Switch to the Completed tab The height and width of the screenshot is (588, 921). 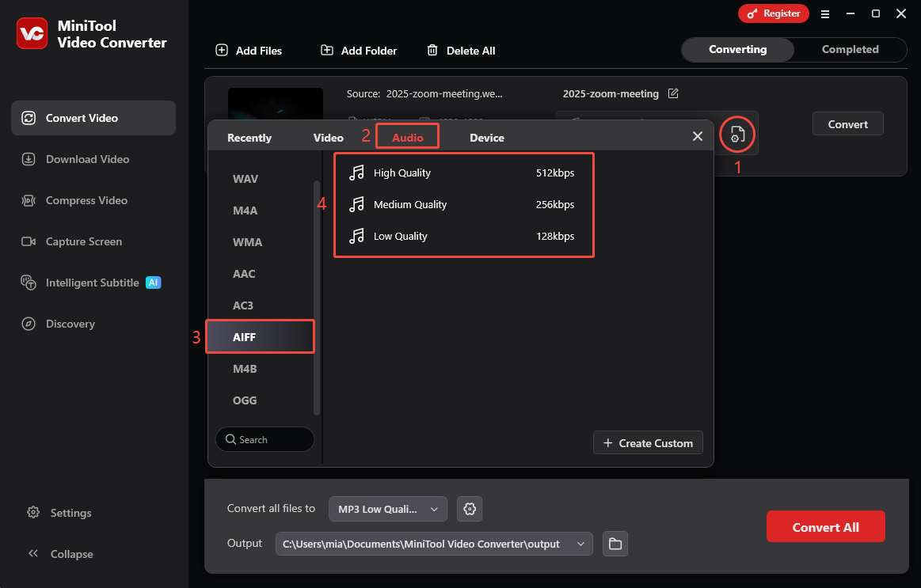(x=850, y=49)
